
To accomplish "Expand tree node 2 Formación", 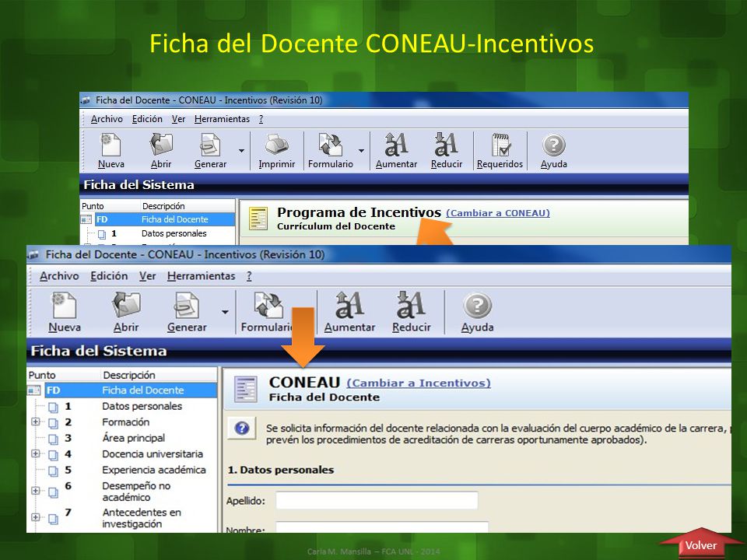I will [x=35, y=422].
